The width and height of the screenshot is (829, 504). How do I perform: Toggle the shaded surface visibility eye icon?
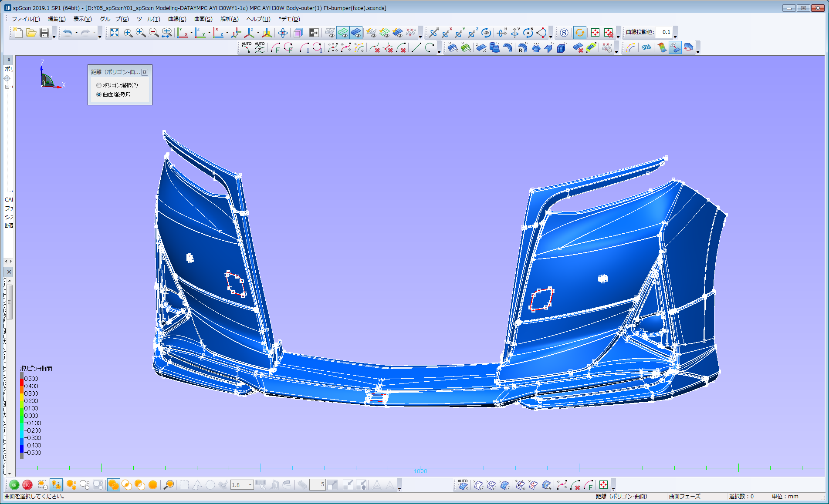(x=356, y=33)
